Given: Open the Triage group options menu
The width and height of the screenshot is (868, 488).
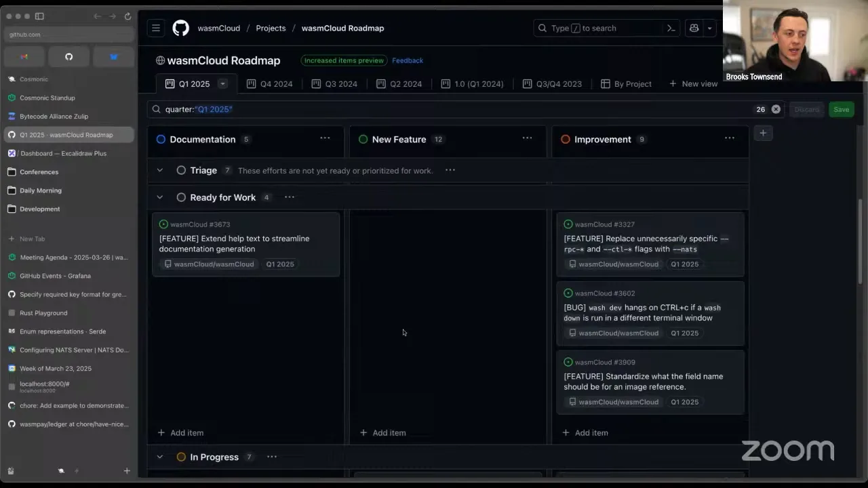Looking at the screenshot, I should click(x=450, y=170).
